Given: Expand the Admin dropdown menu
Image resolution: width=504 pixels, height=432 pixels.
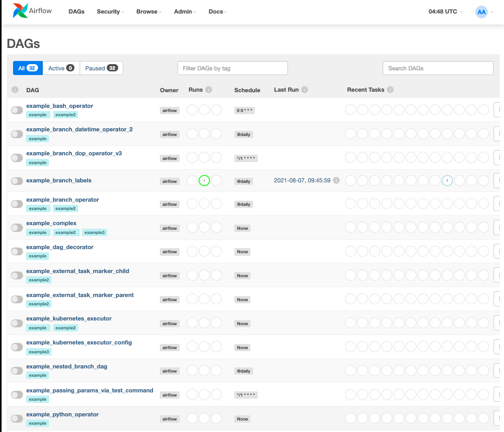Looking at the screenshot, I should coord(184,11).
